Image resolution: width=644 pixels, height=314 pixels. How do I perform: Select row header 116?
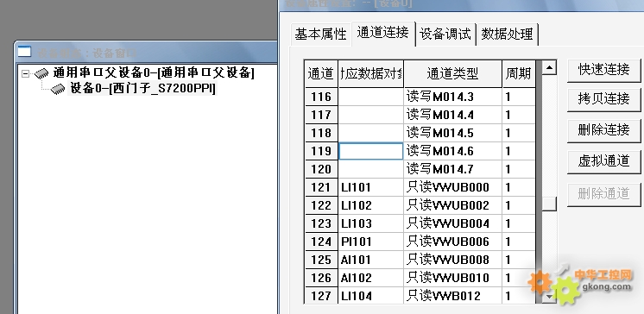click(x=321, y=97)
